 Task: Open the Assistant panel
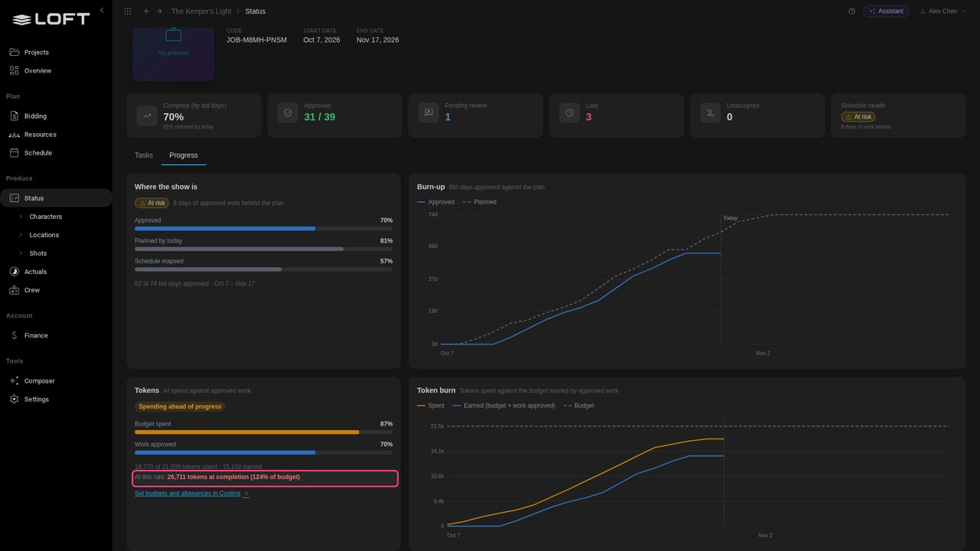click(886, 11)
